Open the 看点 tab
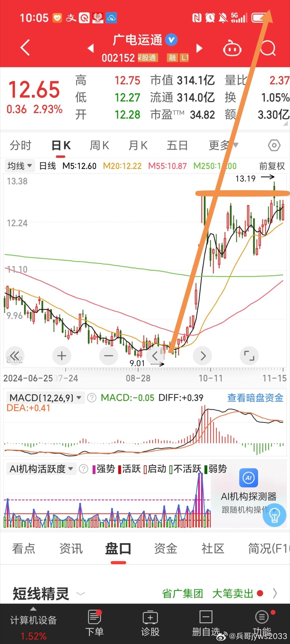Viewport: 290px width, 644px height. coord(24,548)
